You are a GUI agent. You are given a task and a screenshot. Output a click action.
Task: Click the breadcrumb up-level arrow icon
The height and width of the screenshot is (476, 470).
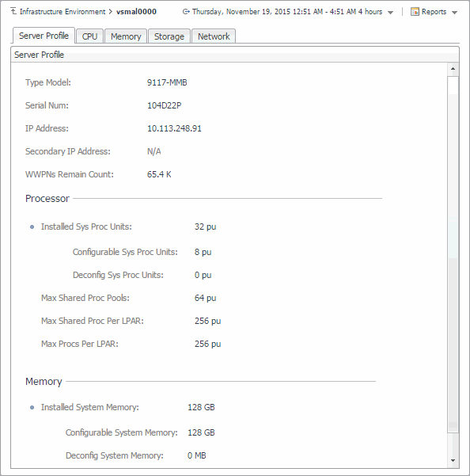(13, 11)
